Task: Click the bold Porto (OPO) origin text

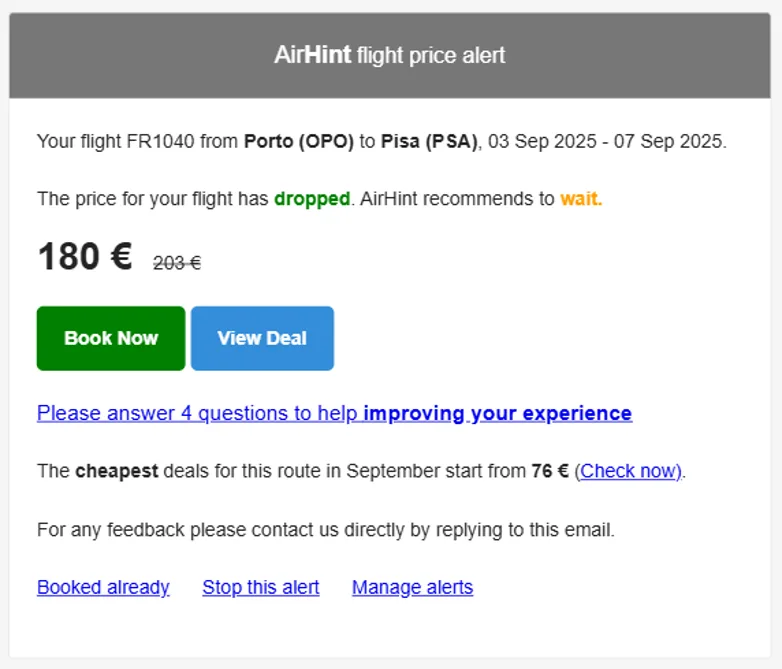Action: click(299, 141)
